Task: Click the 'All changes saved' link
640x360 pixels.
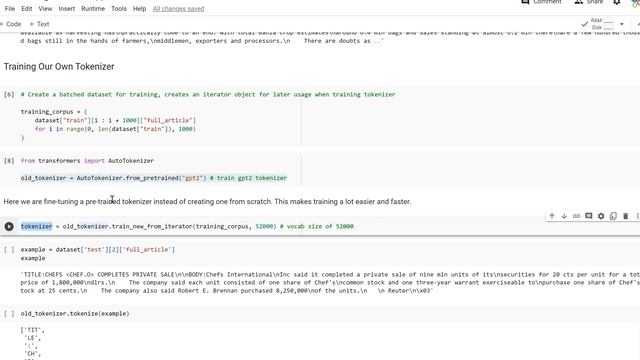Action: 178,9
